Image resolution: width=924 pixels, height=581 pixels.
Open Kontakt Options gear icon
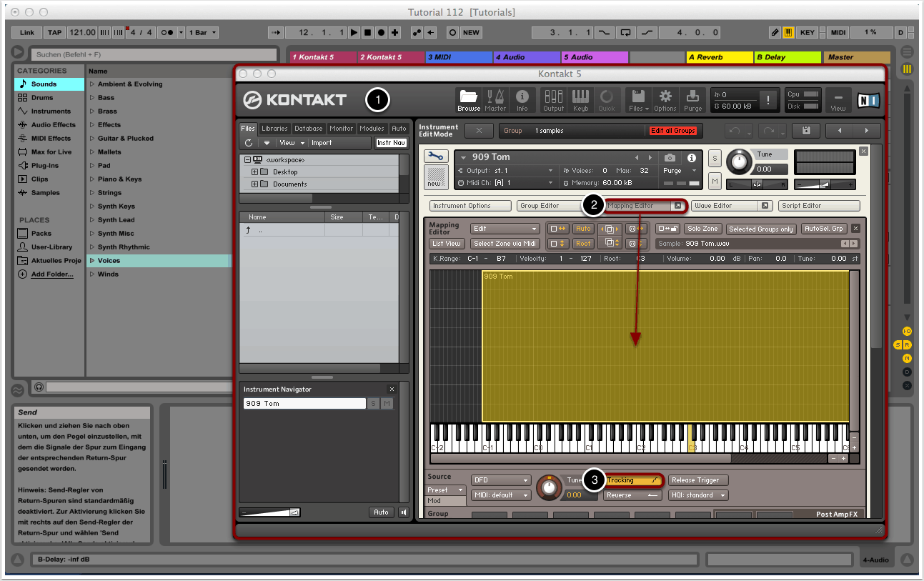[x=665, y=100]
